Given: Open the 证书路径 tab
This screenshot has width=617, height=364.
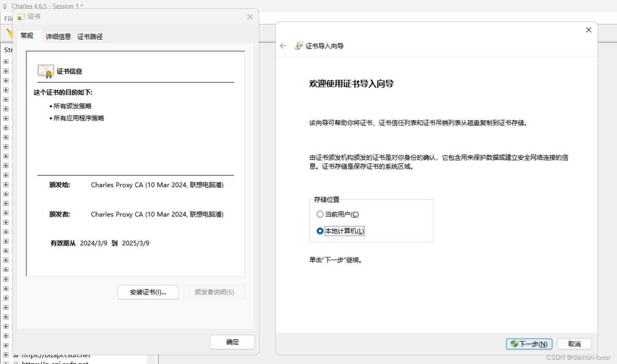Looking at the screenshot, I should [90, 37].
